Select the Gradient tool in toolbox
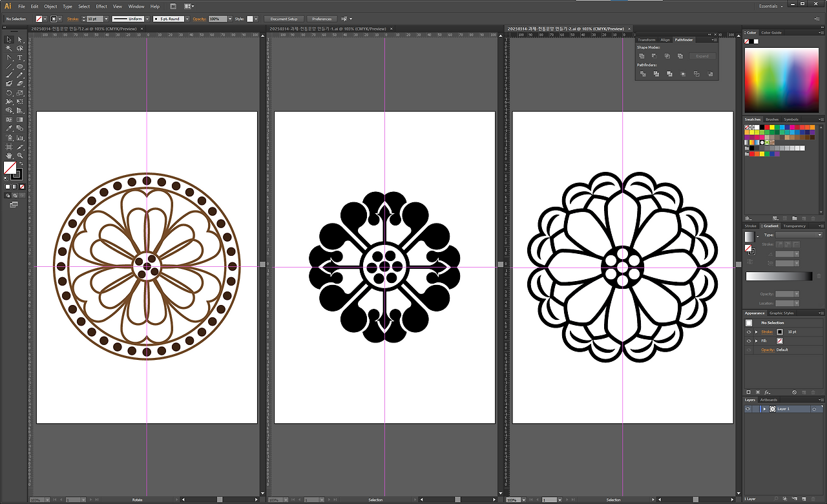This screenshot has height=504, width=827. pyautogui.click(x=20, y=120)
